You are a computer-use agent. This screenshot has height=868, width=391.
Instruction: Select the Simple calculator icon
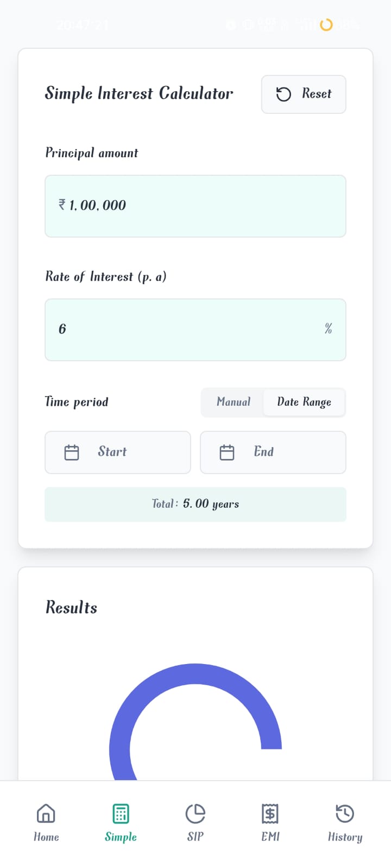coord(120,814)
